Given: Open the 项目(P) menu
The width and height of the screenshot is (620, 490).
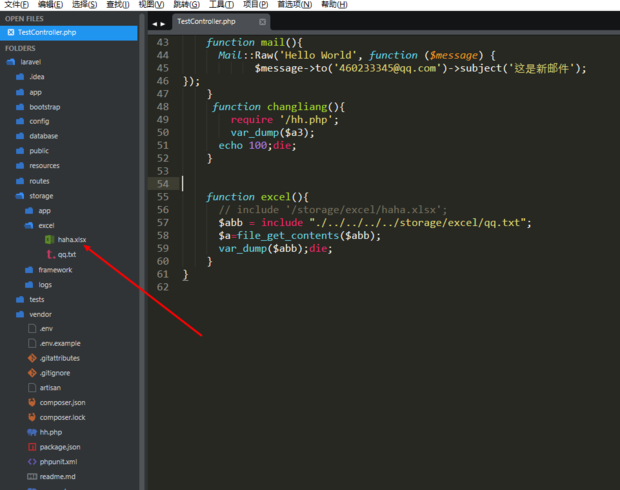Looking at the screenshot, I should 255,5.
